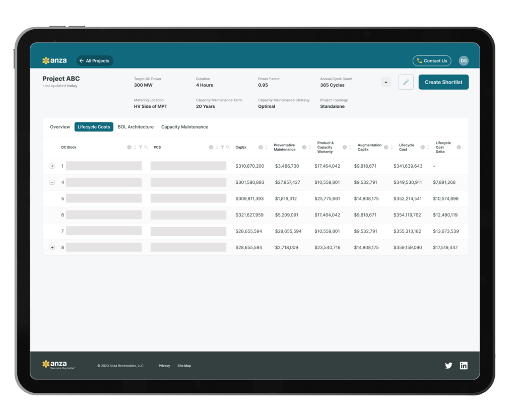
Task: Open the DS user avatar menu
Action: point(464,61)
